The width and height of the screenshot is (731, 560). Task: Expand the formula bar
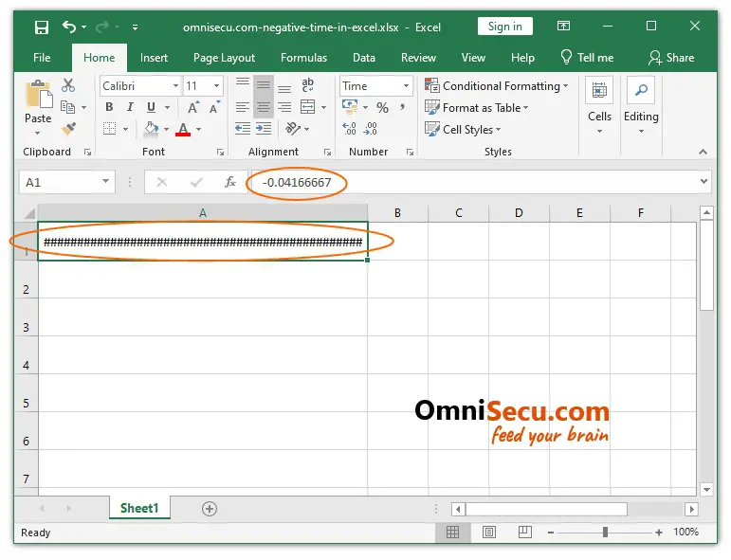click(x=704, y=181)
